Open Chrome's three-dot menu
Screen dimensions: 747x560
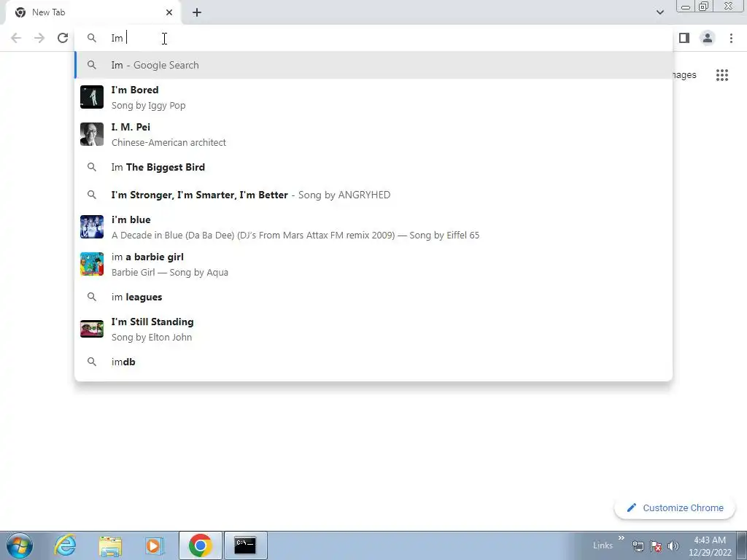pyautogui.click(x=731, y=38)
